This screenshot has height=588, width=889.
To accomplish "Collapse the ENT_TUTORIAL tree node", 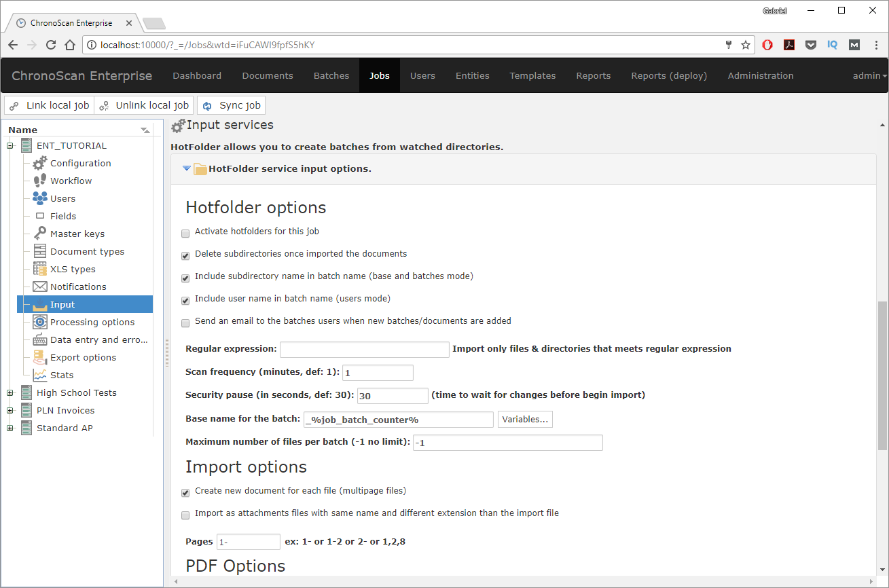I will [x=10, y=145].
